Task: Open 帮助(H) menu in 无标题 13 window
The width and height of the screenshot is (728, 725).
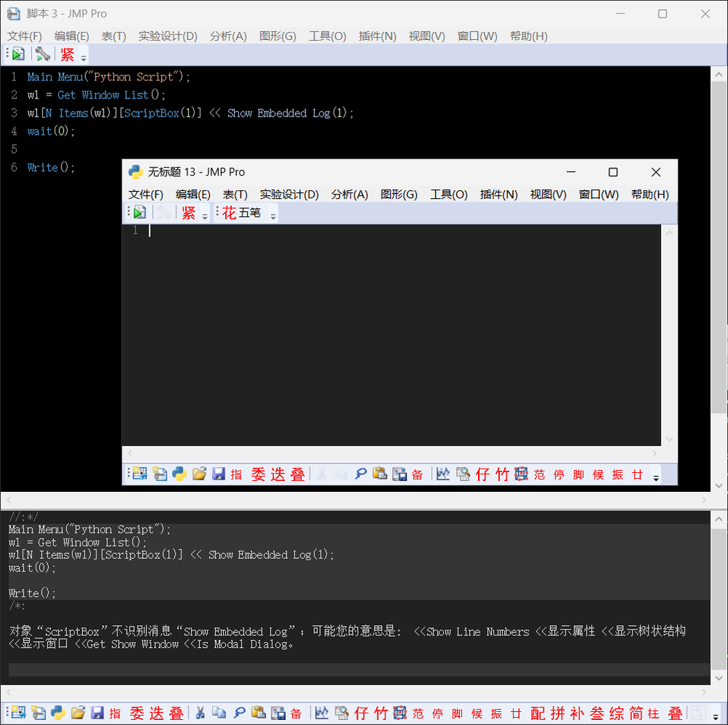Action: tap(650, 195)
